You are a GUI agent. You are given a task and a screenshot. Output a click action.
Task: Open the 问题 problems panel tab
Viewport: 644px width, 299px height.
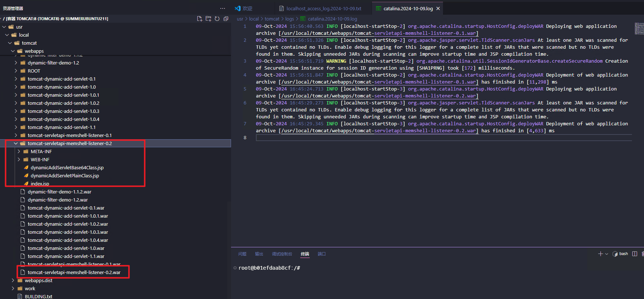point(242,254)
